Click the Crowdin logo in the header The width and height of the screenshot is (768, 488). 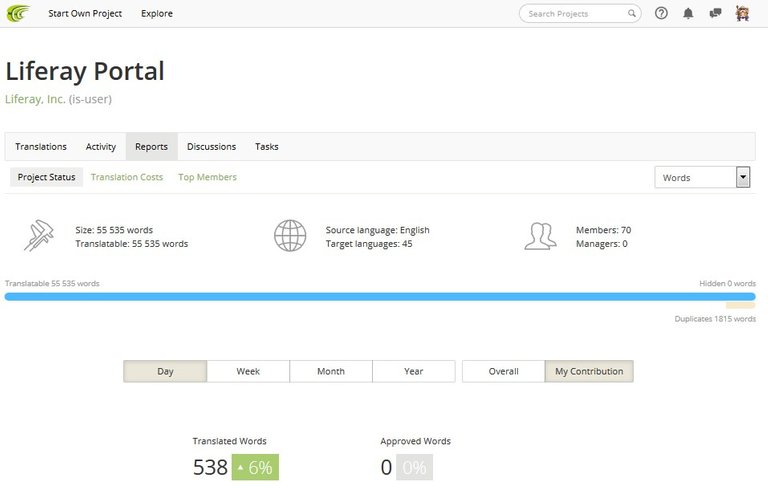[x=18, y=13]
